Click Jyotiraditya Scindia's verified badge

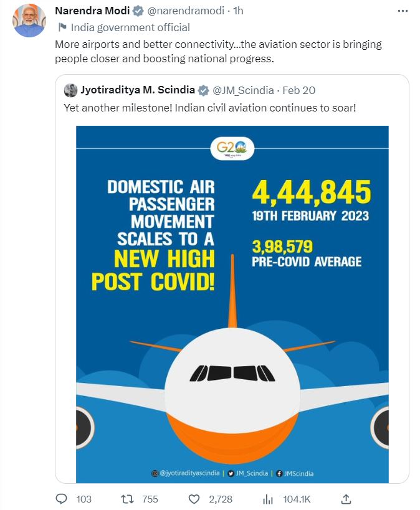coord(204,90)
